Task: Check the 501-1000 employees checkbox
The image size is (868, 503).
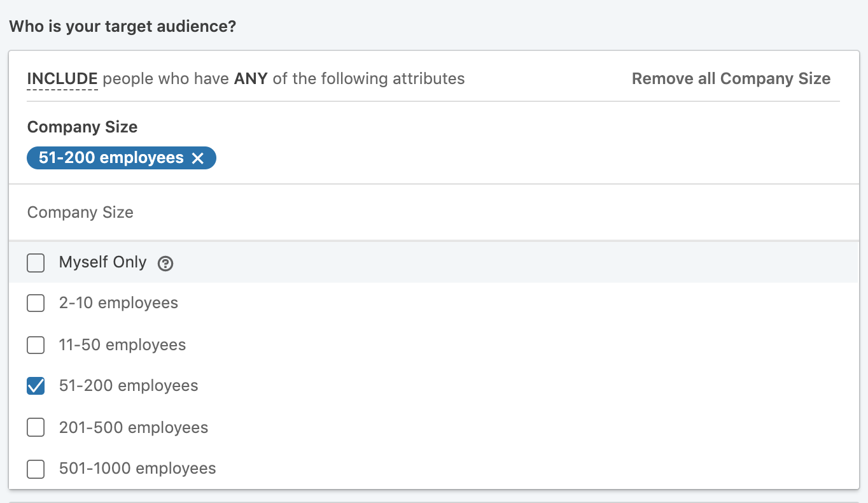Action: pos(36,469)
